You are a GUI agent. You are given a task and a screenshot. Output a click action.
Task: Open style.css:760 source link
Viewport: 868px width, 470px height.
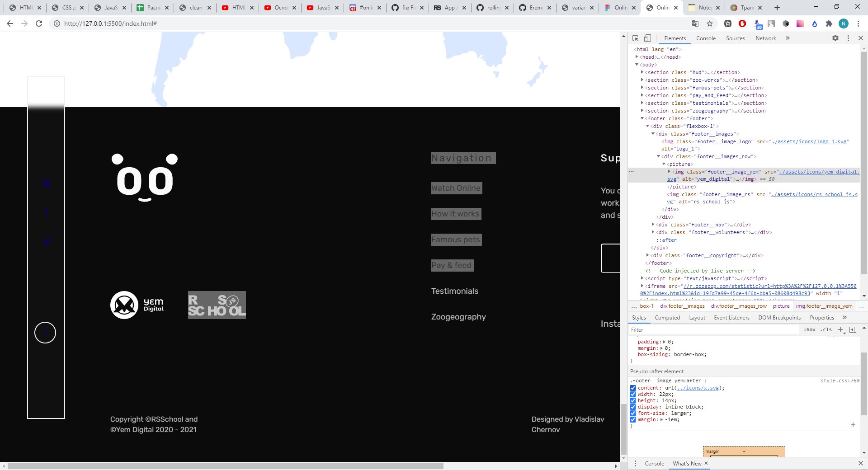point(840,381)
